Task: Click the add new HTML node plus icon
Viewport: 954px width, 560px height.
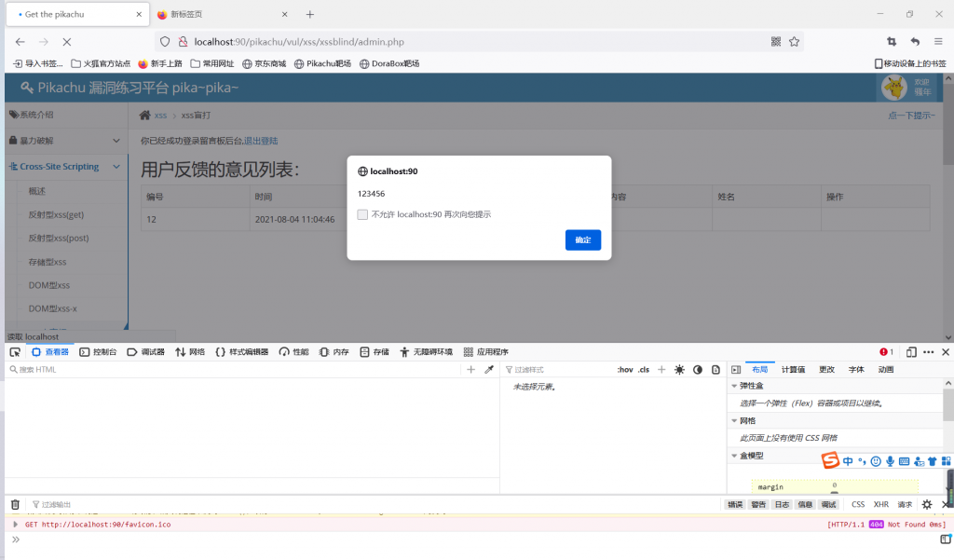Action: tap(470, 370)
